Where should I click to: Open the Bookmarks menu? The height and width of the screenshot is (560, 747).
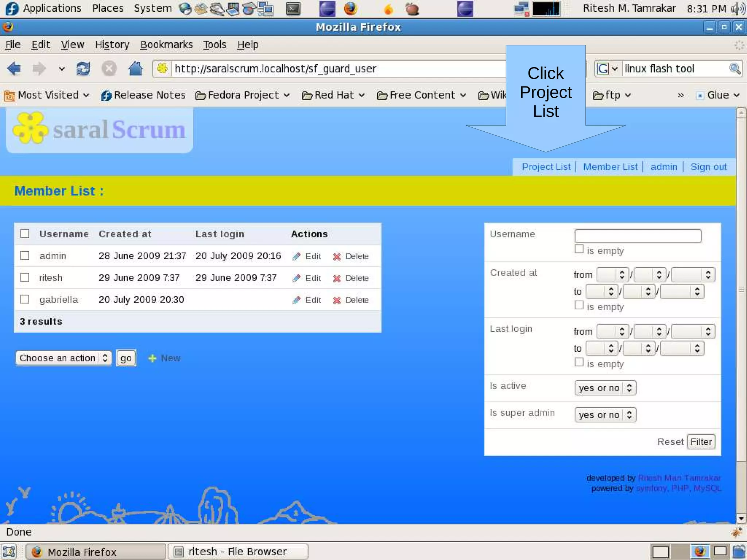pos(166,45)
